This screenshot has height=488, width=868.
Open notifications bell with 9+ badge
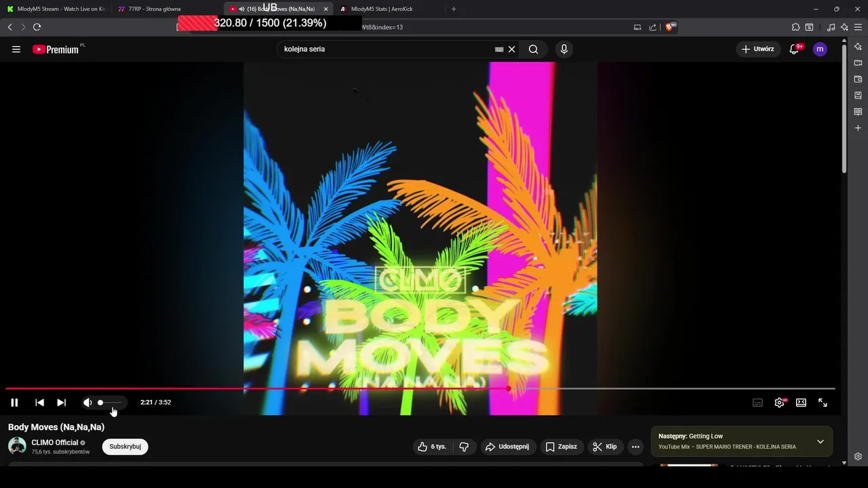click(795, 49)
